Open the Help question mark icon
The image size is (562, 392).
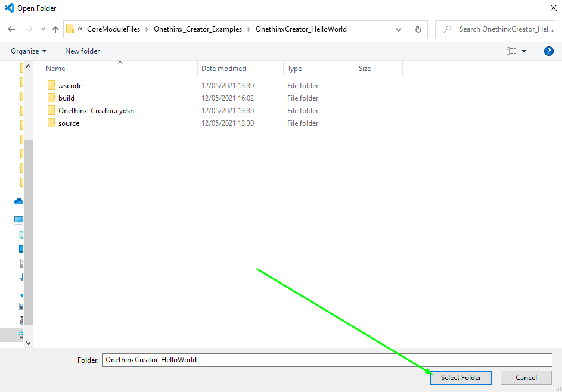click(549, 51)
